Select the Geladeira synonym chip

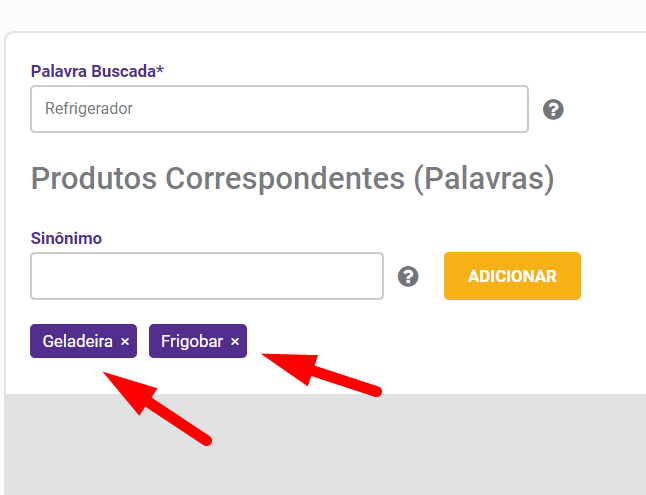[x=83, y=341]
